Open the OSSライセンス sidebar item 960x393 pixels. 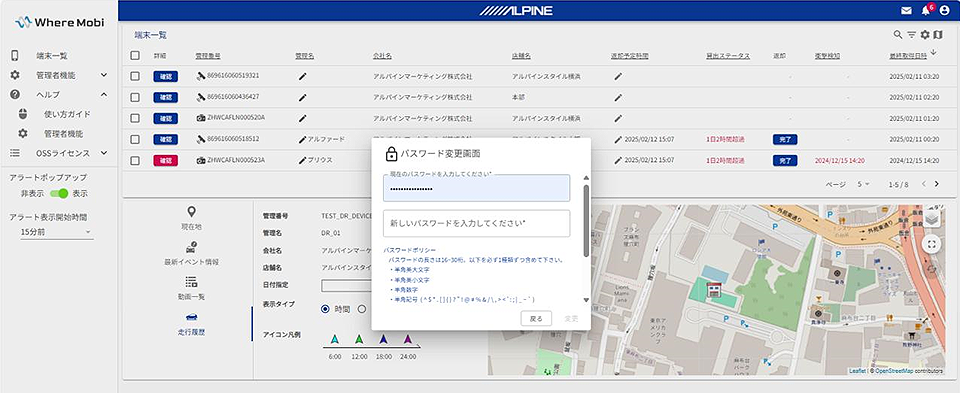63,153
